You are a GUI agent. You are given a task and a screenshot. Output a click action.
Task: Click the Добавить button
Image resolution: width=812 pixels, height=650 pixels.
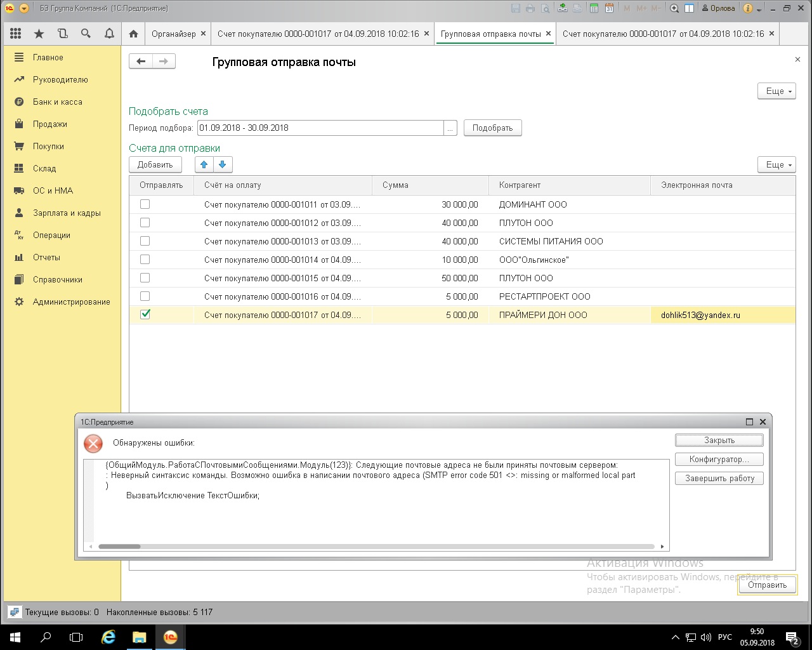155,164
